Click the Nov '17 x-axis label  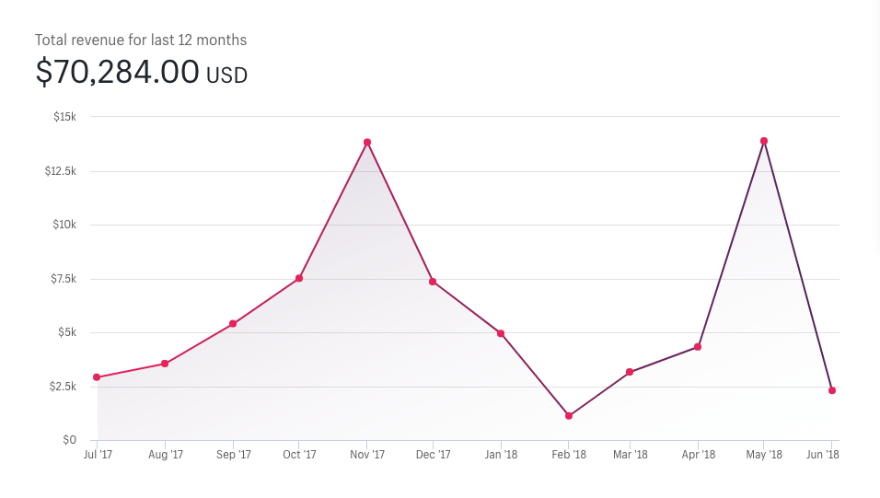coord(367,455)
